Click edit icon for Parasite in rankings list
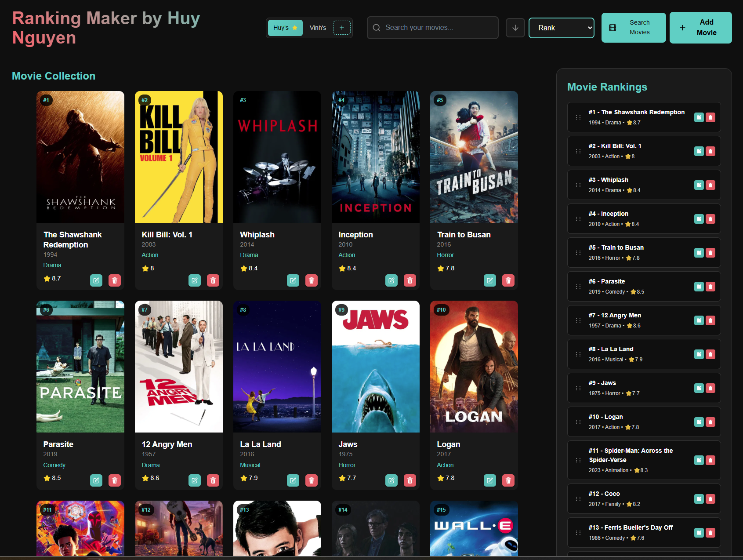This screenshot has width=743, height=560. pos(699,287)
